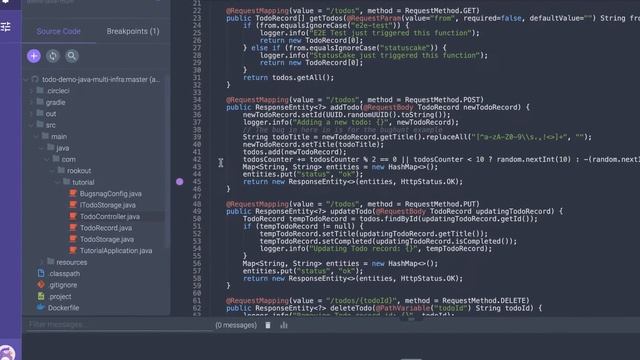Collapse the rookout folder
The image size is (640, 360).
(53, 171)
